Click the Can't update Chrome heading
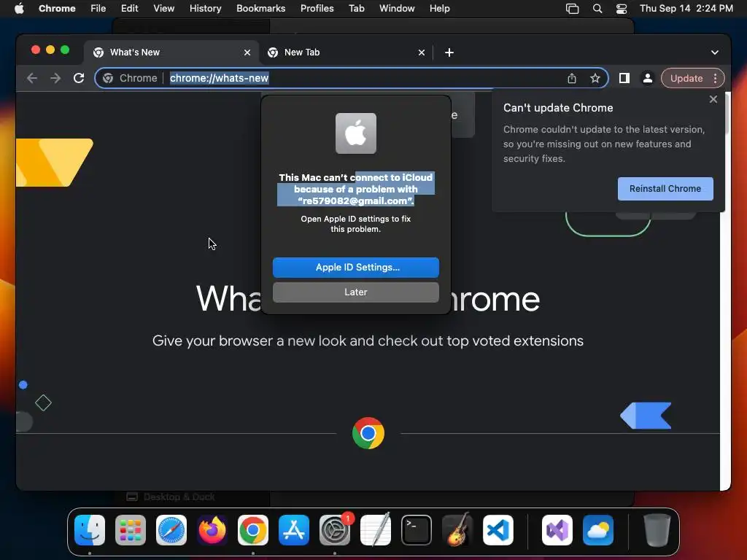The image size is (747, 560). point(558,108)
